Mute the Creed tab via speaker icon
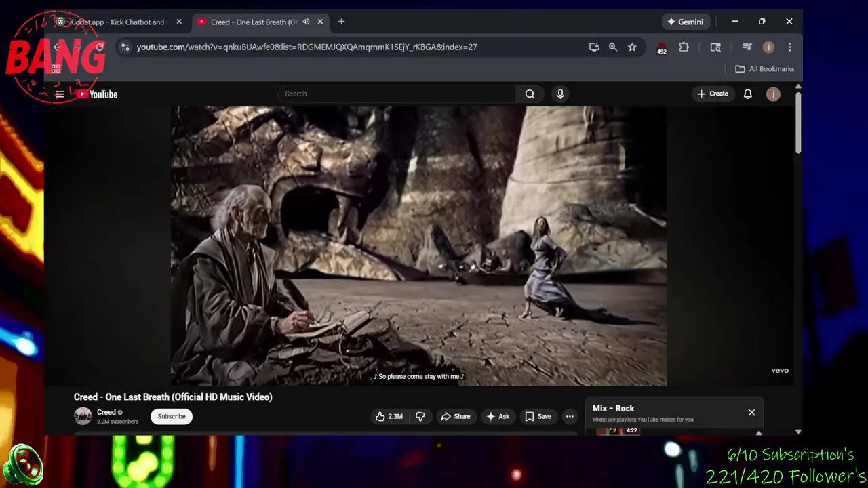Viewport: 868px width, 488px height. click(x=306, y=22)
